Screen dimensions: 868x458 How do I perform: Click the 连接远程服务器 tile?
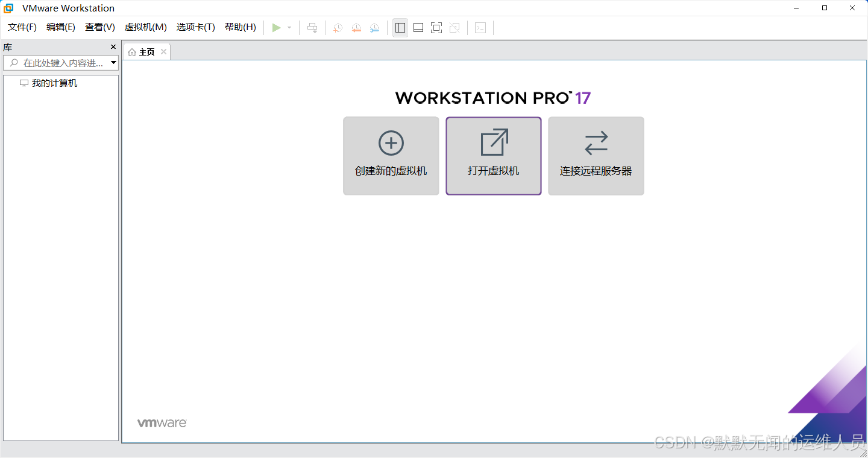[x=596, y=156]
